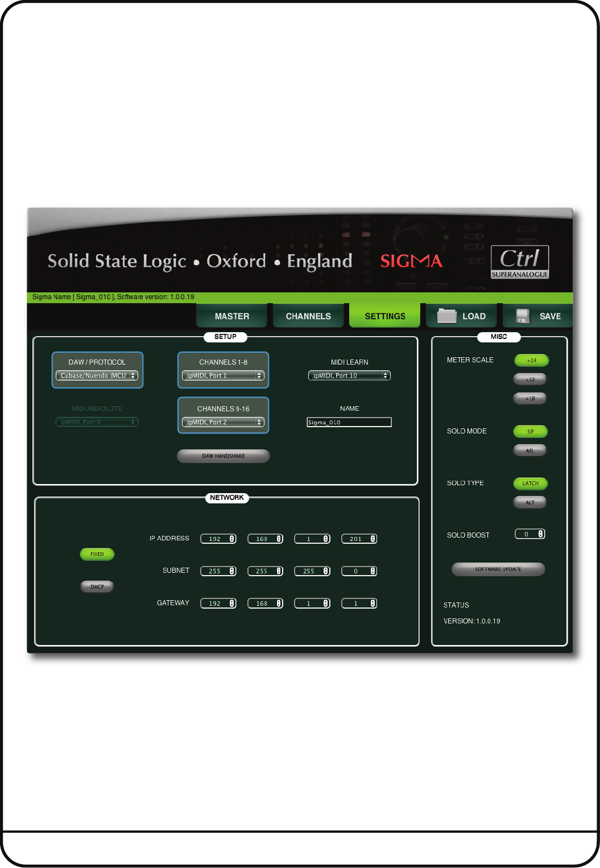Click the SIGMA red logo text

tap(411, 261)
